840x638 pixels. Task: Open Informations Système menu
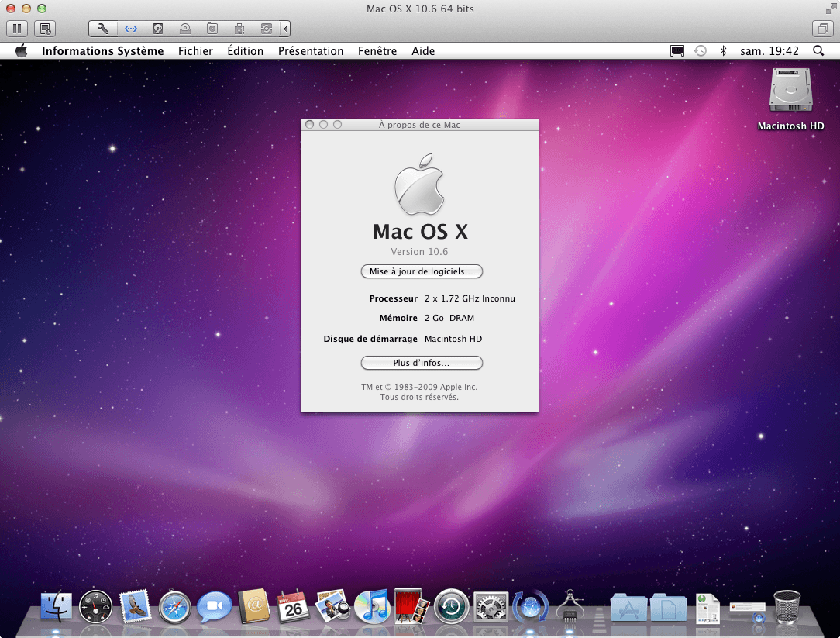click(103, 51)
